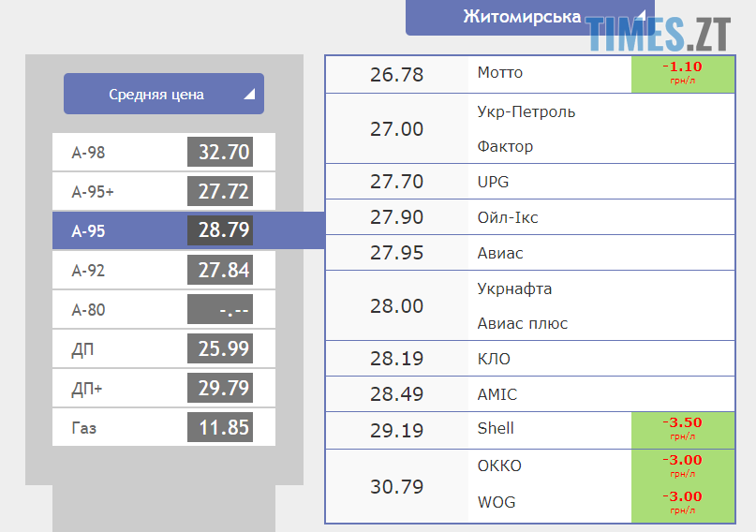
Task: Expand the Средняя цена dropdown
Action: (x=164, y=94)
